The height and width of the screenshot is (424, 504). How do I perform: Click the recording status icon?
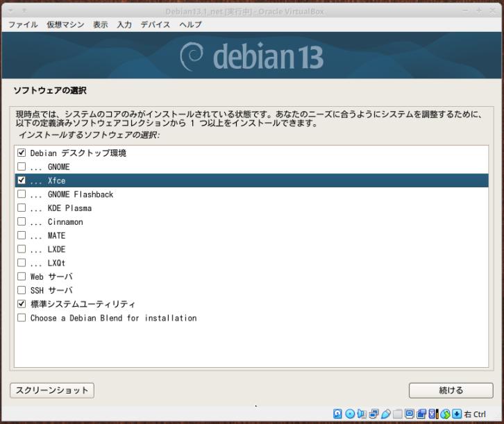(421, 414)
